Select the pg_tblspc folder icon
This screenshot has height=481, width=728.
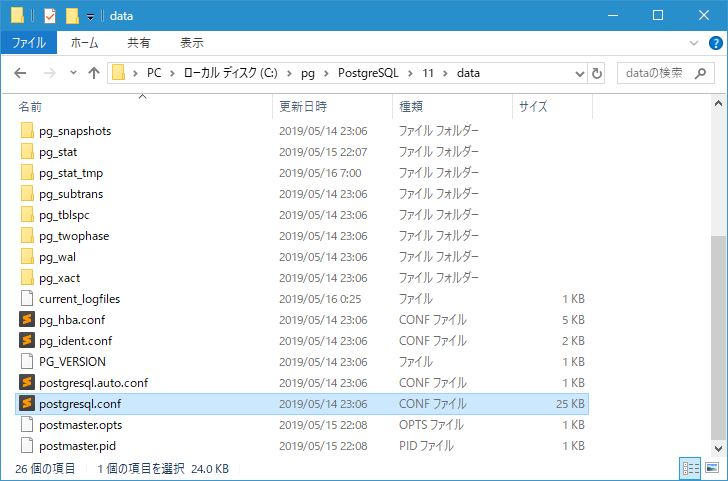click(x=27, y=214)
